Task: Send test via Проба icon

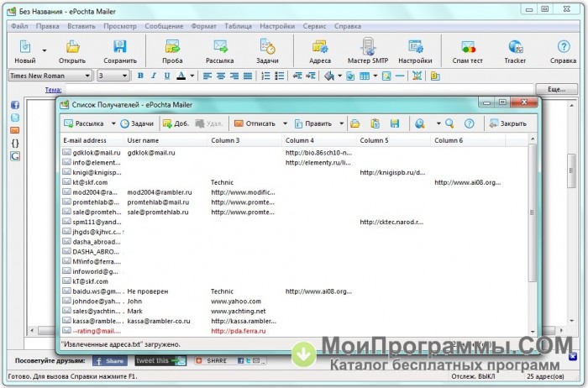Action: tap(172, 47)
